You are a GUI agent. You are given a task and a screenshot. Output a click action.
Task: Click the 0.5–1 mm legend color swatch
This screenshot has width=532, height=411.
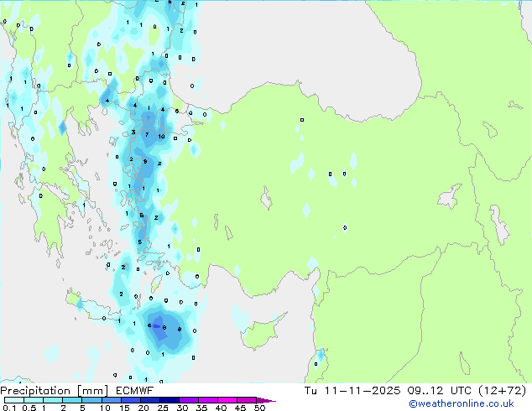tap(34, 400)
